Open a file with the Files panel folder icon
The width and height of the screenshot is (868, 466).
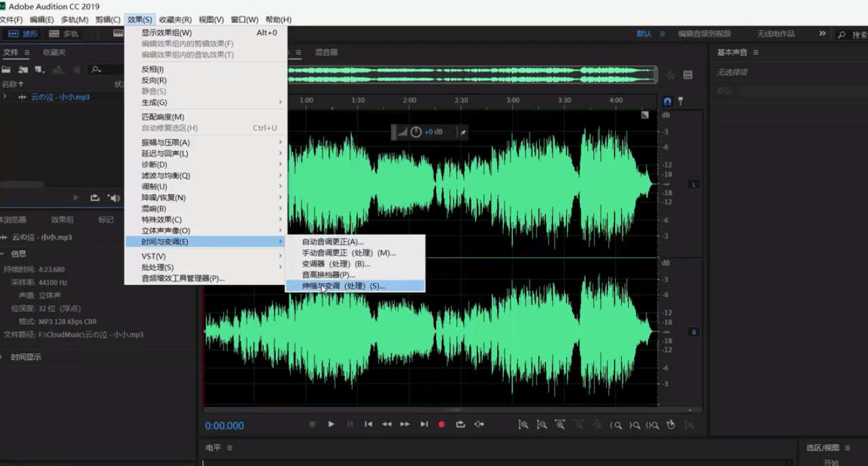coord(6,69)
